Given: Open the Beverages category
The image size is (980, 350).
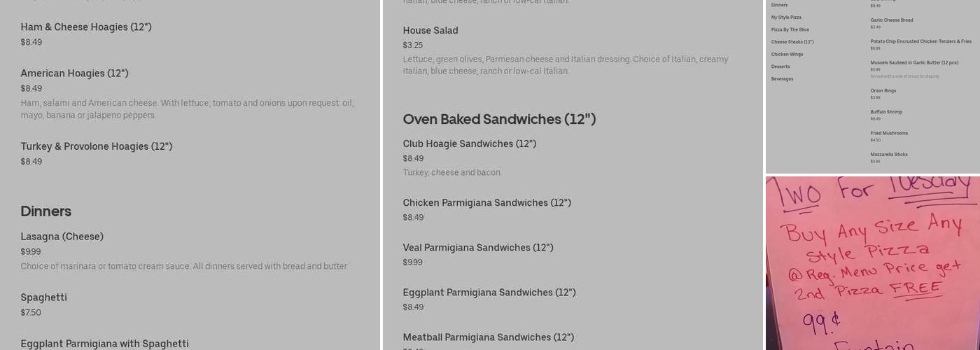Looking at the screenshot, I should click(782, 79).
